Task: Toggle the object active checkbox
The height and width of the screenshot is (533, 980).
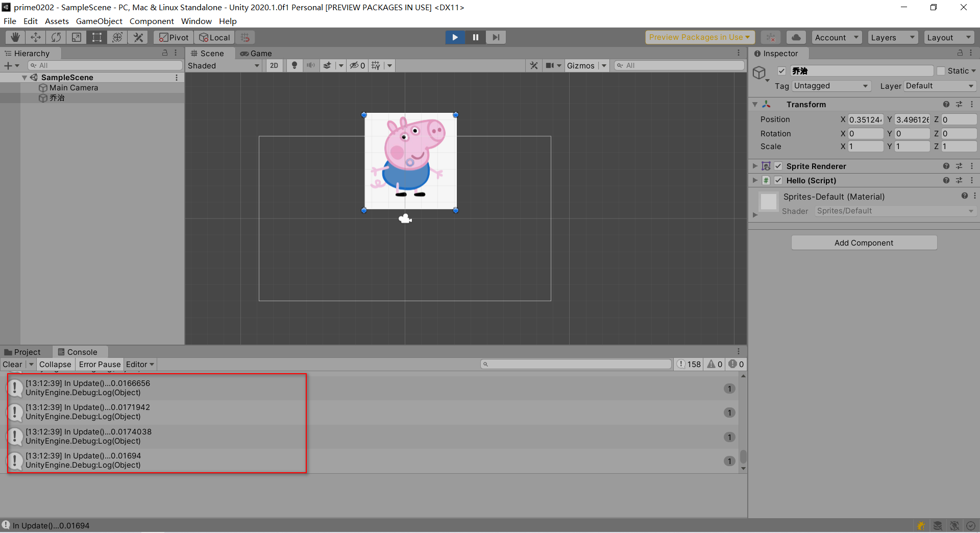Action: 781,71
